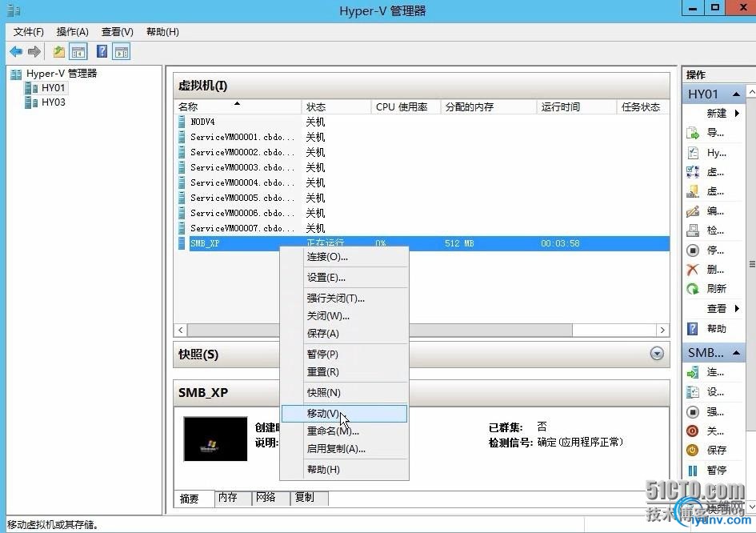Viewport: 756px width, 533px height.
Task: Click the Pause icon under SMB actions
Action: pos(693,471)
